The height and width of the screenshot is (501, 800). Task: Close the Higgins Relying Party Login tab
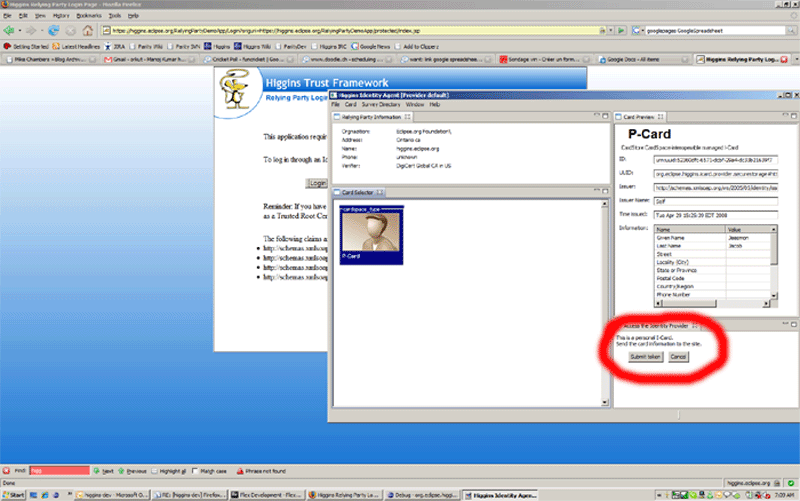tap(784, 60)
